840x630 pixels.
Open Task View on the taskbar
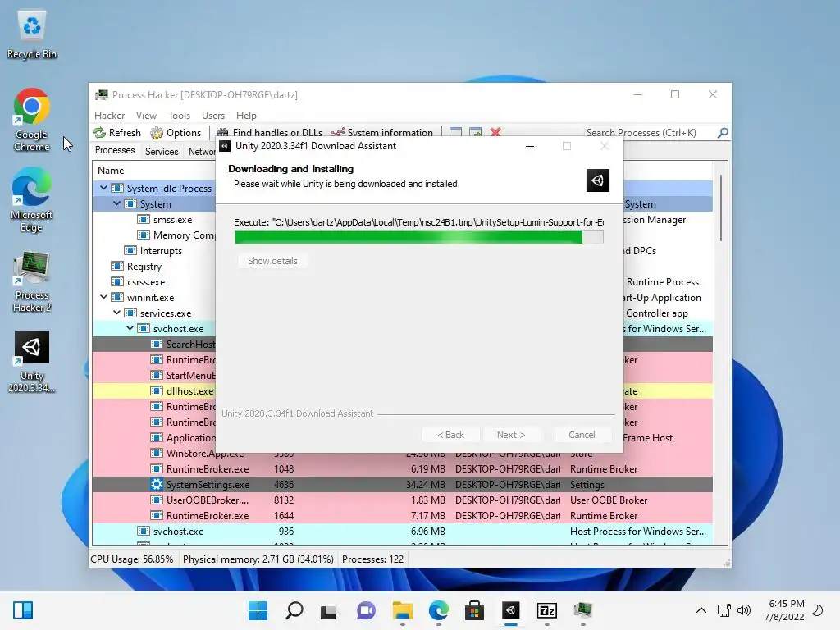tap(330, 610)
